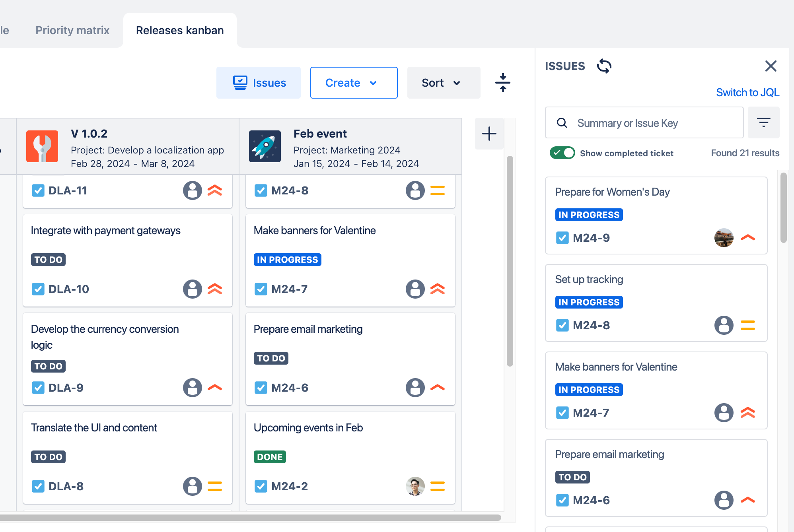Open the Create dropdown

coord(354,83)
